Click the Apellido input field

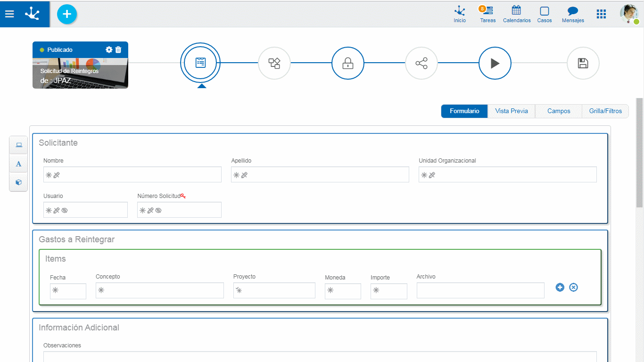click(320, 174)
